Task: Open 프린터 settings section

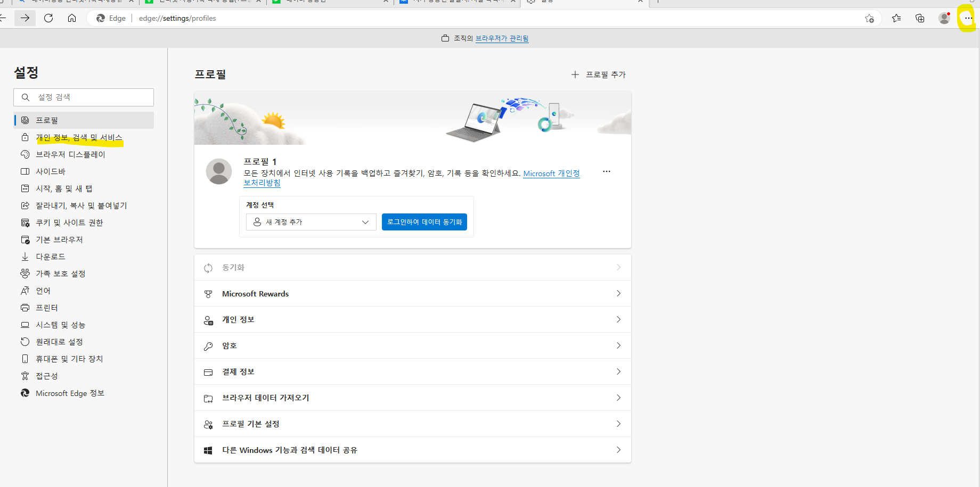Action: tap(84, 308)
